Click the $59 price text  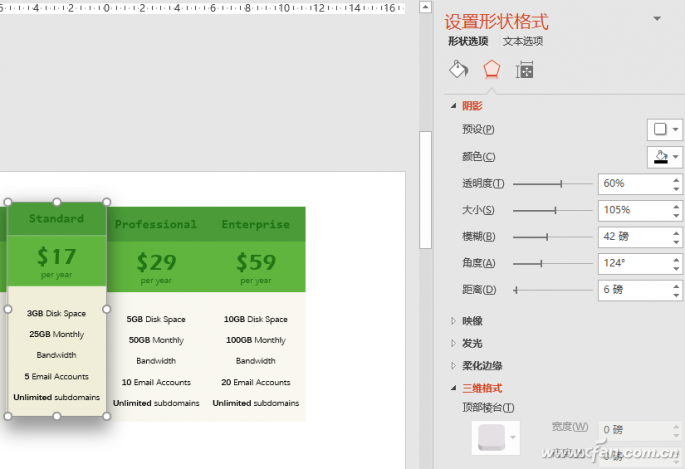[x=256, y=262]
